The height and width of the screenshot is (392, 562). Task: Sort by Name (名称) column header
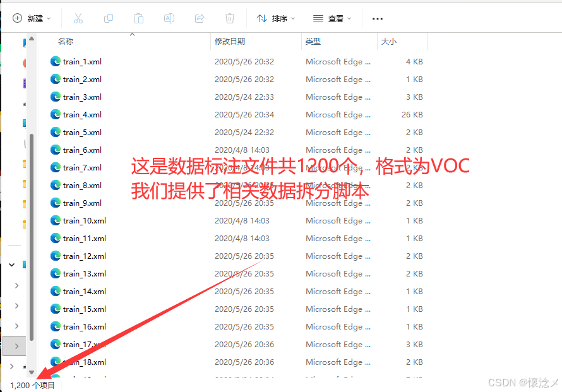click(66, 42)
